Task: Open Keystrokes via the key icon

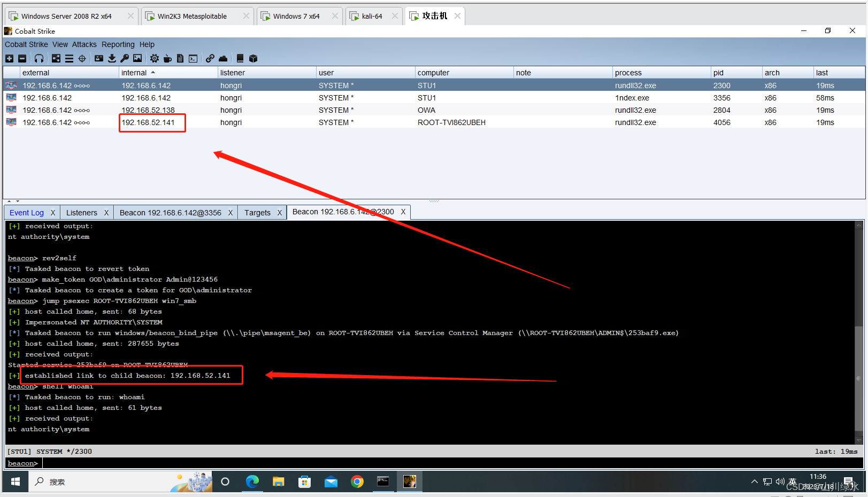Action: 125,58
